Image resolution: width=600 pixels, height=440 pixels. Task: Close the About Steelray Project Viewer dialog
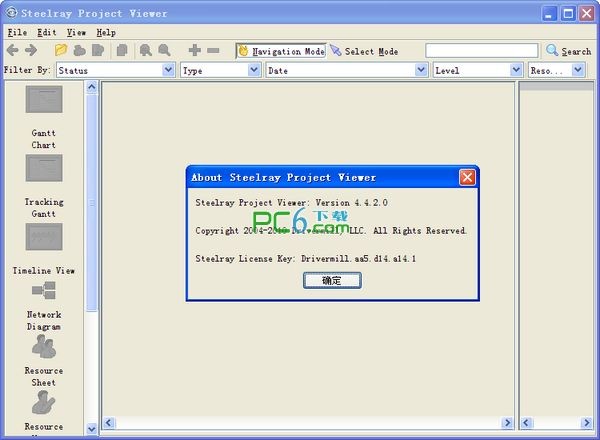click(467, 177)
